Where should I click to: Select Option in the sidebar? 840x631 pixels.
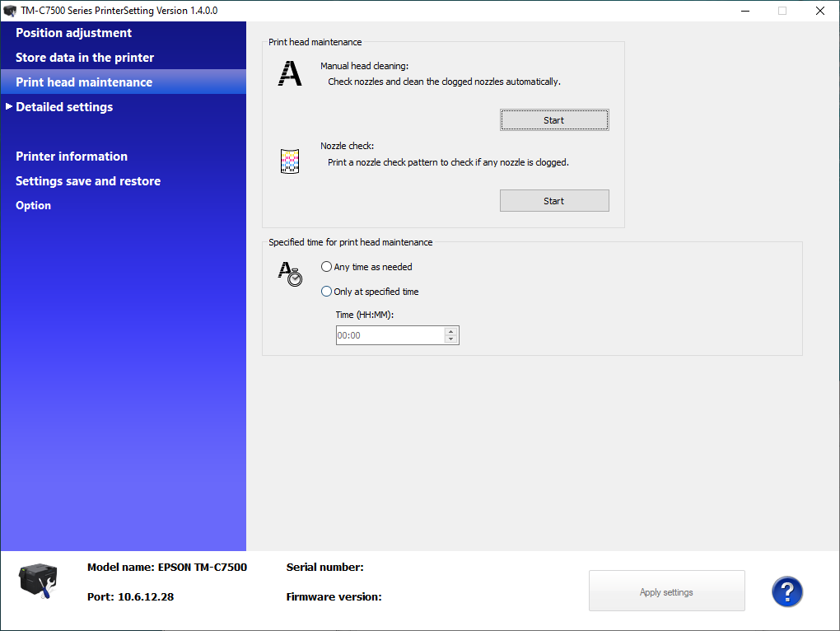34,206
